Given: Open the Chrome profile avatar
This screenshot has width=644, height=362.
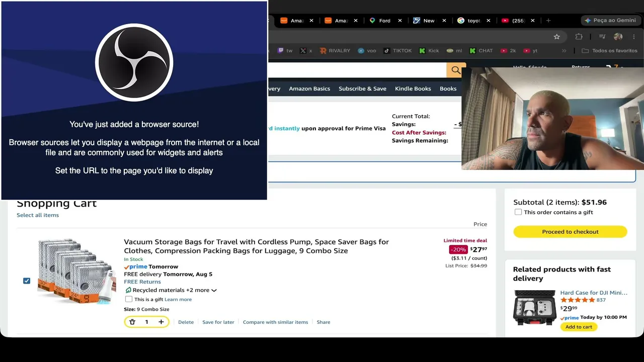Looking at the screenshot, I should tap(618, 37).
